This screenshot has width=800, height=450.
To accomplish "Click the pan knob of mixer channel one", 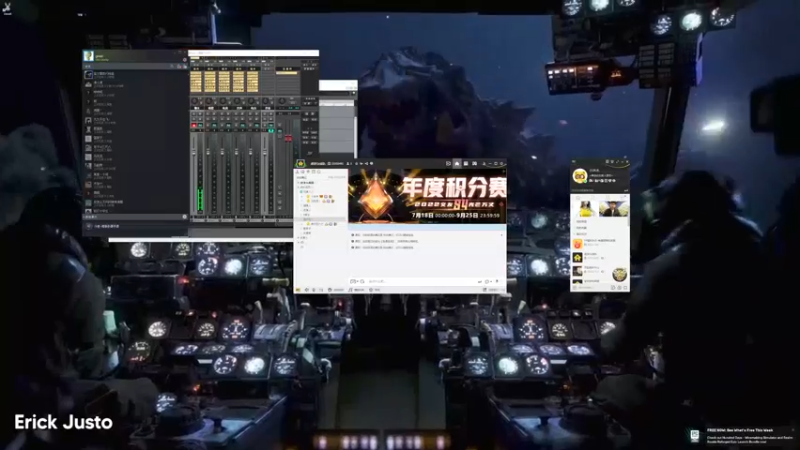I will (195, 102).
